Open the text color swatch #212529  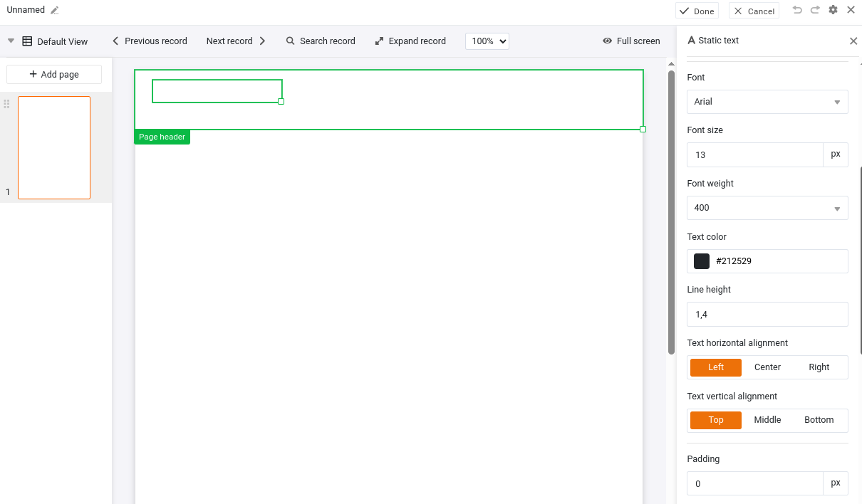[702, 261]
